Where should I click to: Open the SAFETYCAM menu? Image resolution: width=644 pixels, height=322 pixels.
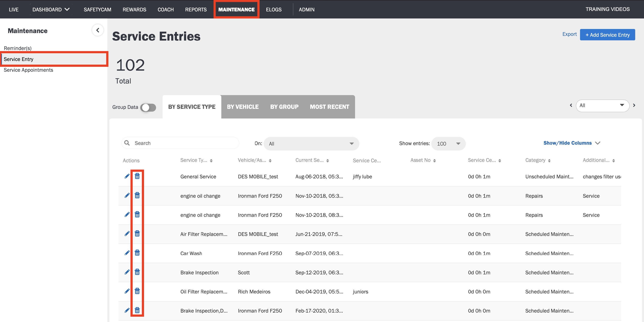(x=97, y=9)
